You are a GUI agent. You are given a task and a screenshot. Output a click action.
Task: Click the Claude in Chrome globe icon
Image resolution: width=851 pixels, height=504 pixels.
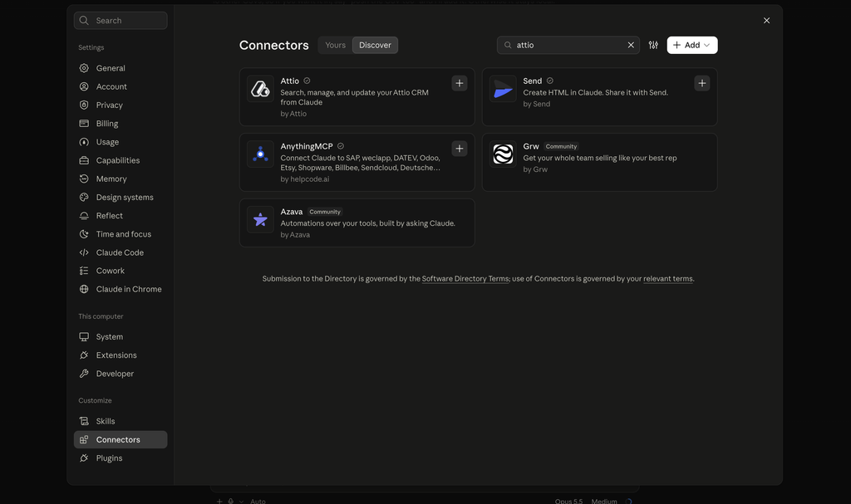click(84, 289)
